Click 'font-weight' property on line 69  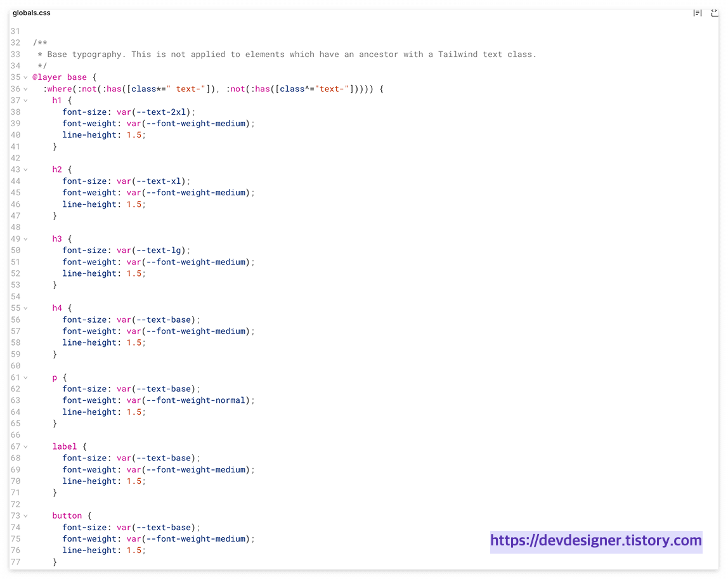(x=89, y=469)
